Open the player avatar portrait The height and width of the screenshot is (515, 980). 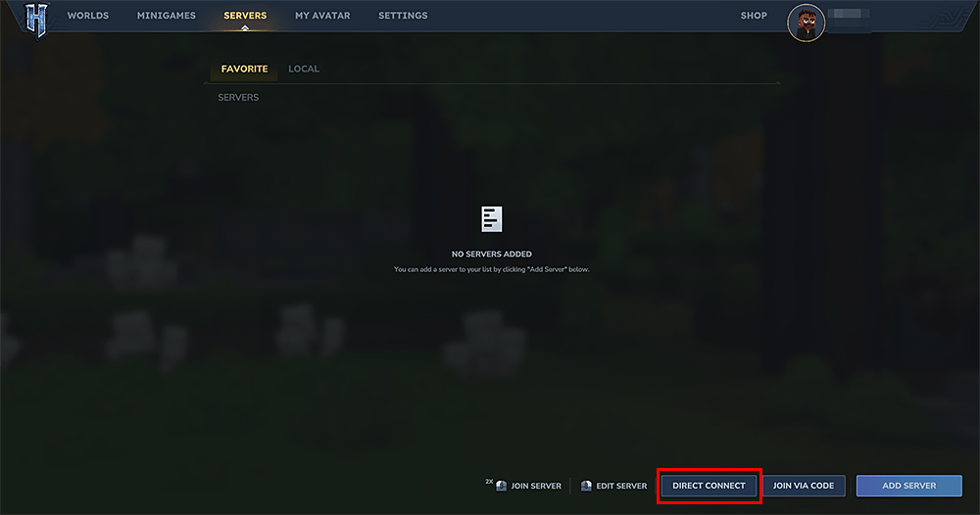point(806,23)
